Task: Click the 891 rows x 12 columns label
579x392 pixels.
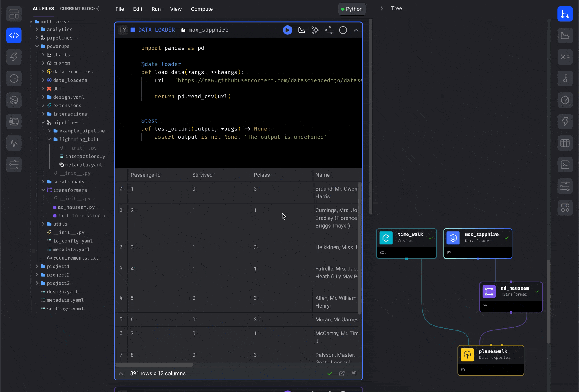Action: point(158,373)
